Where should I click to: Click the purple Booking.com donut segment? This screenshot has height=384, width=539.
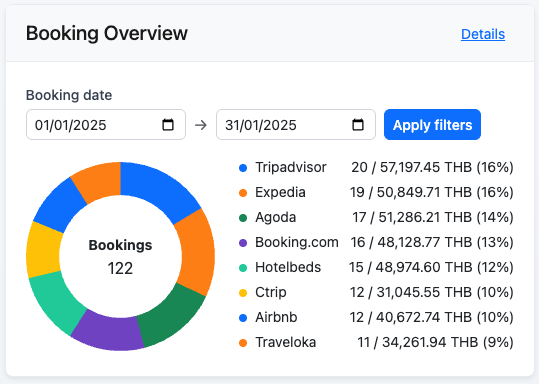click(x=109, y=332)
